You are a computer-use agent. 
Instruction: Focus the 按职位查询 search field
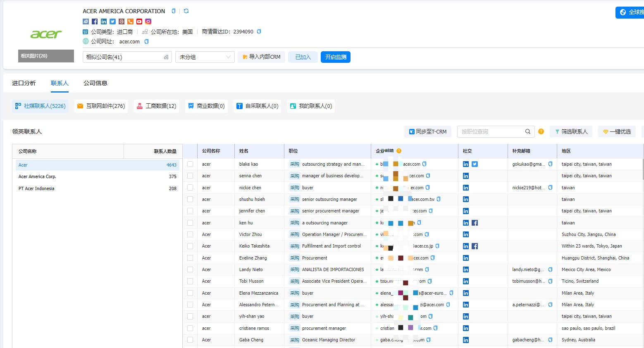[x=491, y=131]
